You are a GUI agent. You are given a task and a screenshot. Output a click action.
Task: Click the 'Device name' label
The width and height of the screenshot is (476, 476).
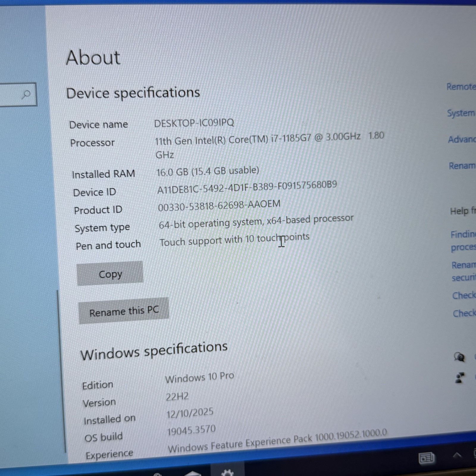tap(98, 124)
